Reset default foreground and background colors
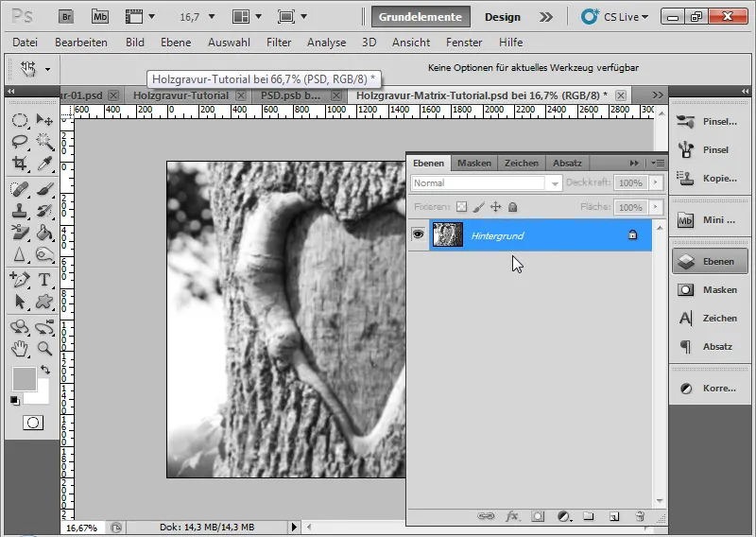 pos(15,401)
